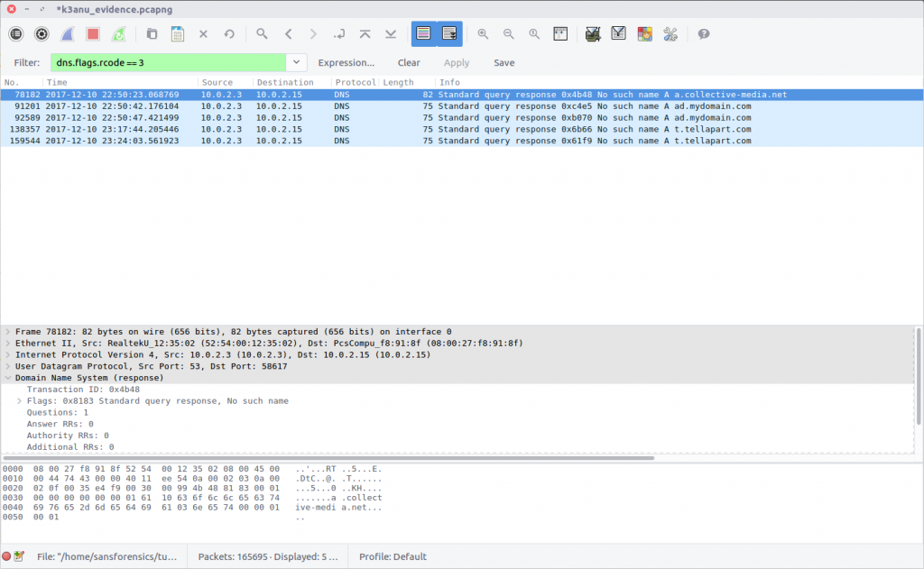
Task: Zoom in on packet text
Action: coord(483,34)
